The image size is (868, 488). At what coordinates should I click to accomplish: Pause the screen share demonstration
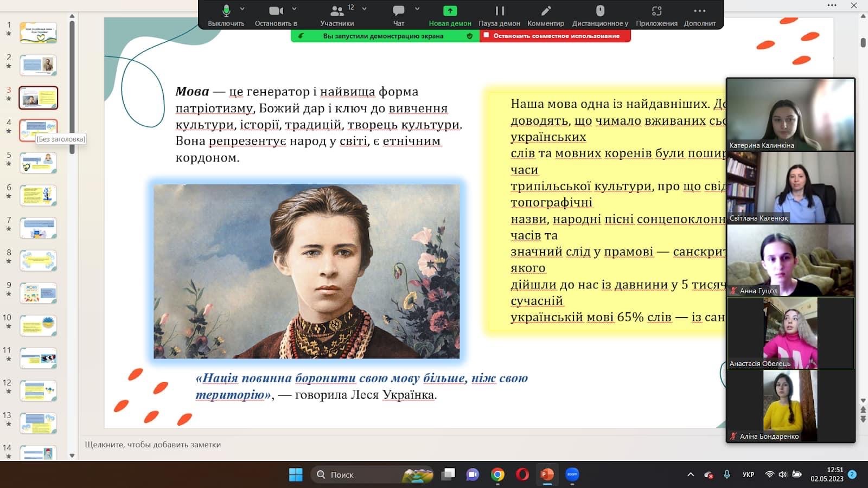click(500, 15)
